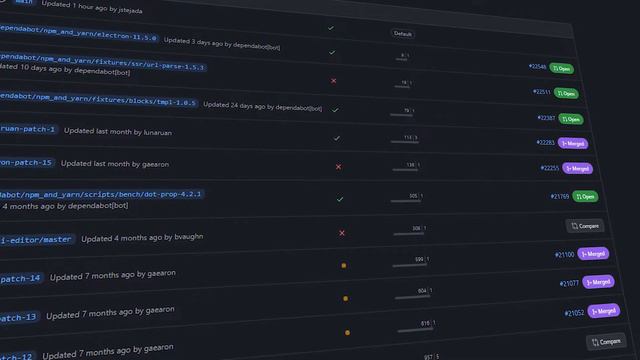
Task: Click "Updated 24 days ago" on tmpl-1.0.5 row
Action: pos(234,105)
